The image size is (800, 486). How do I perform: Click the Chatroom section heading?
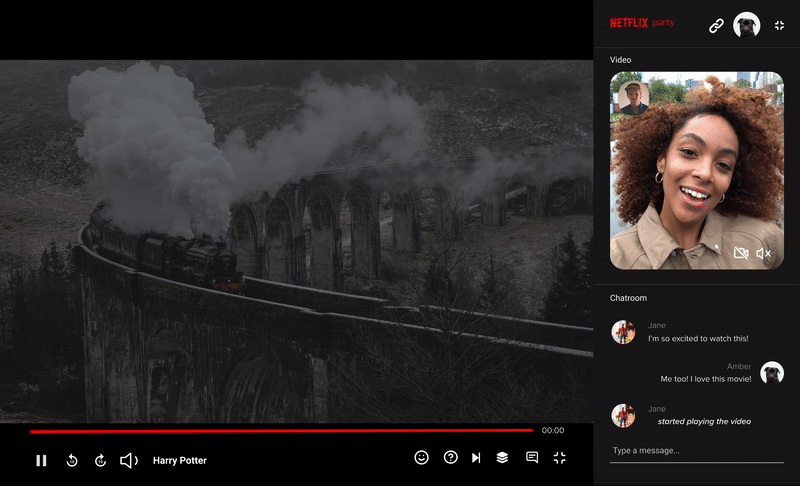pos(628,298)
